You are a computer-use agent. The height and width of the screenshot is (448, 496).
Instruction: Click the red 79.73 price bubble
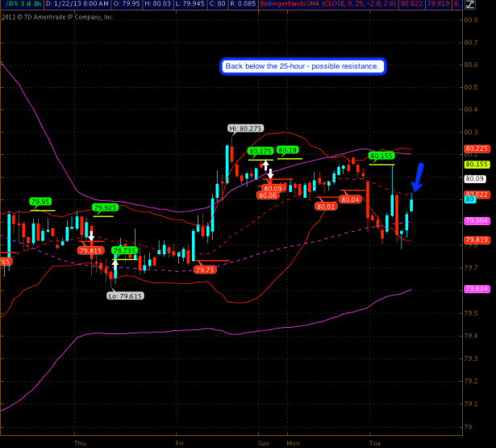click(x=205, y=270)
